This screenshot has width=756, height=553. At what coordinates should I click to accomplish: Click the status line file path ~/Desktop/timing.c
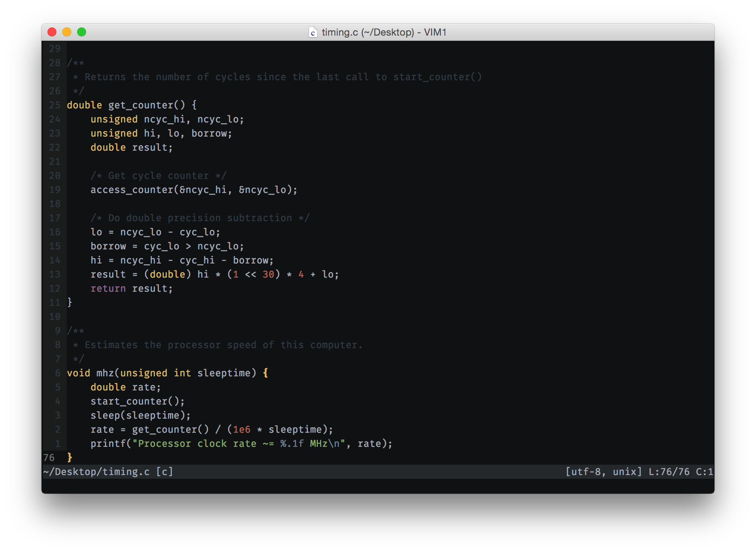96,472
